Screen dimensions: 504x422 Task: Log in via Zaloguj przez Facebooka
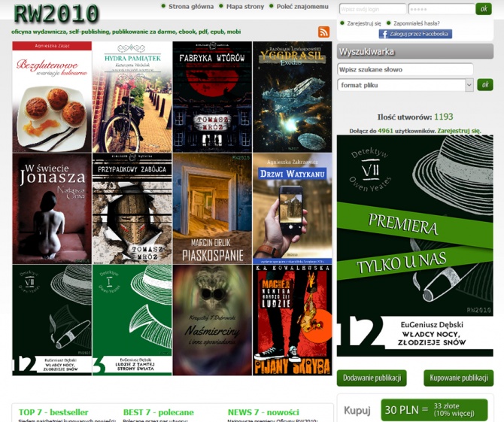(415, 34)
